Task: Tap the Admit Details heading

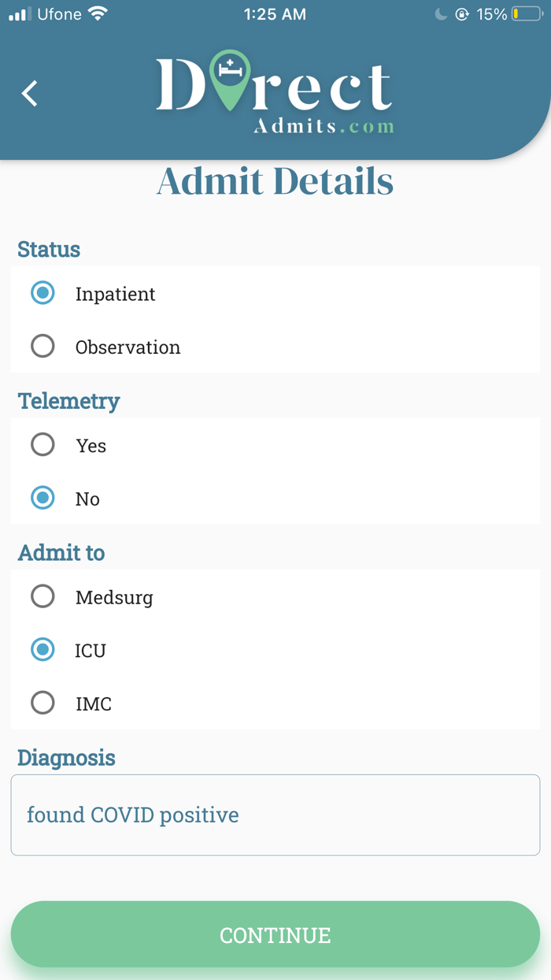Action: [275, 181]
